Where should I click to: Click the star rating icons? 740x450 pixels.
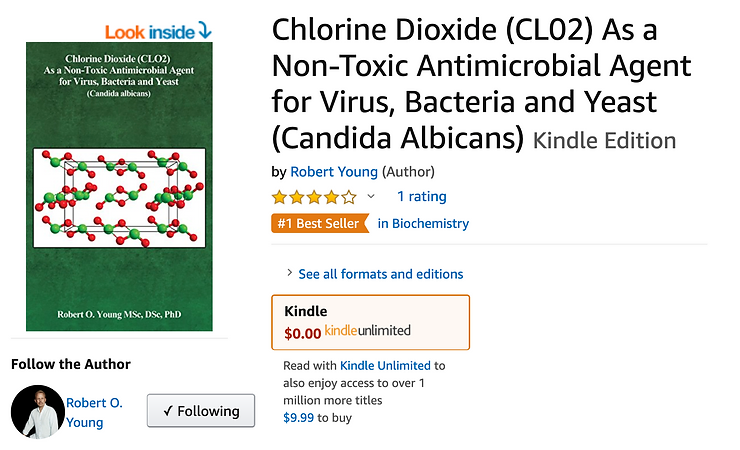point(313,197)
